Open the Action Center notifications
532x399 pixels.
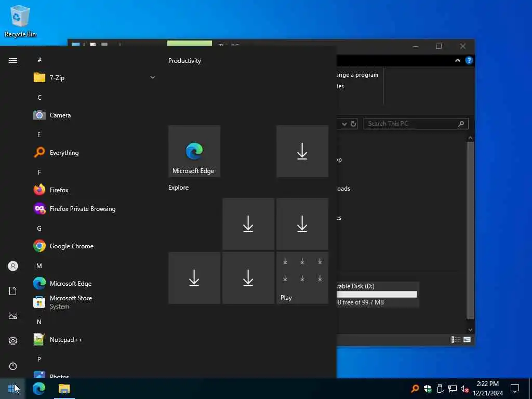(515, 389)
